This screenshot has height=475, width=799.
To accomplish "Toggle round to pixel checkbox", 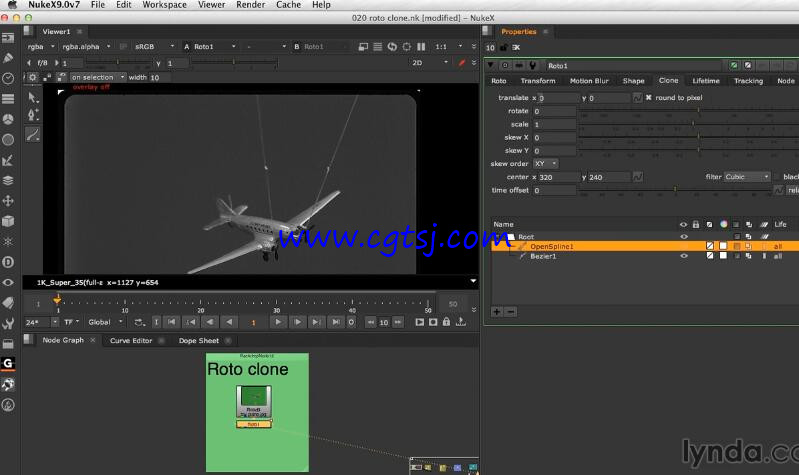I will [649, 97].
